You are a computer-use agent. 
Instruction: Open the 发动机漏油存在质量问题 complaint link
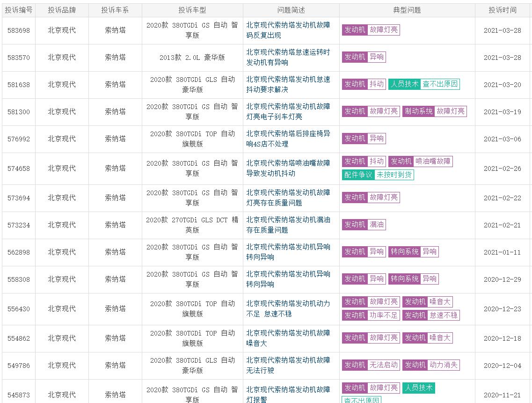click(x=288, y=225)
